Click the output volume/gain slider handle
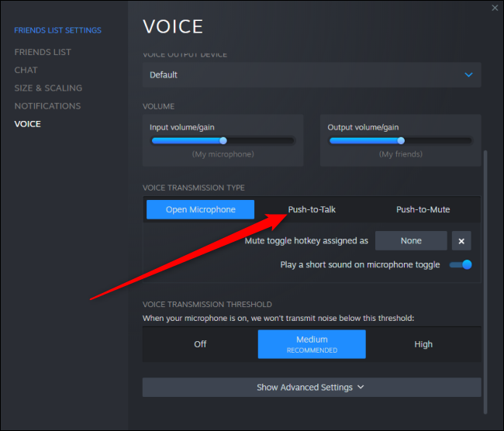The height and width of the screenshot is (431, 504). tap(401, 140)
